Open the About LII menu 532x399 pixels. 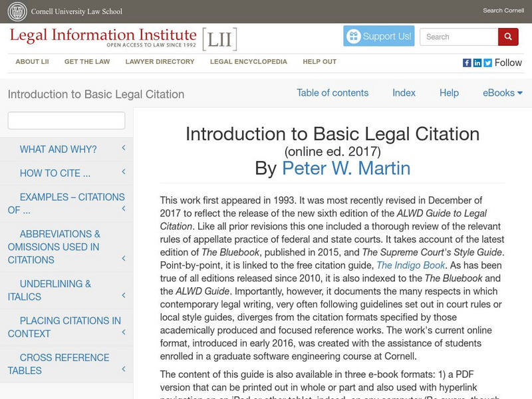point(32,62)
